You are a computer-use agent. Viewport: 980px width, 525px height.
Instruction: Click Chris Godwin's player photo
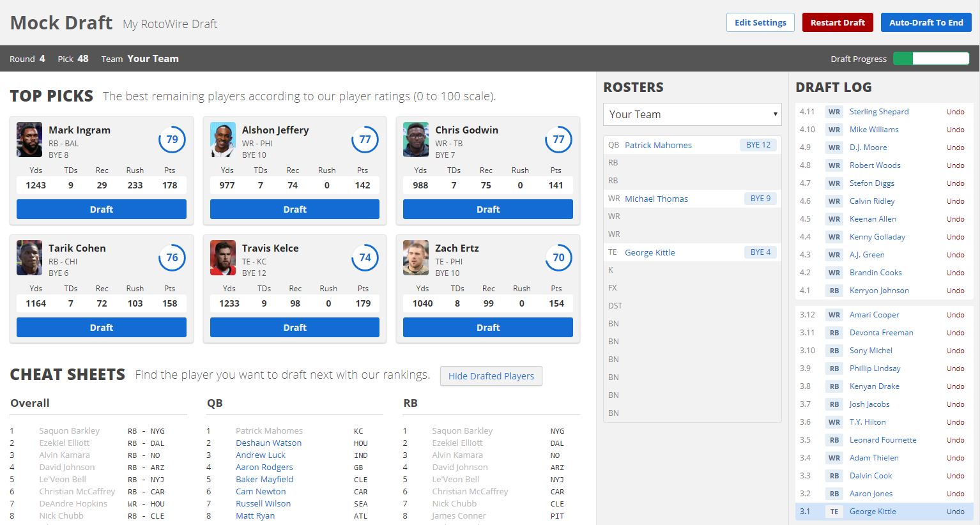[416, 139]
